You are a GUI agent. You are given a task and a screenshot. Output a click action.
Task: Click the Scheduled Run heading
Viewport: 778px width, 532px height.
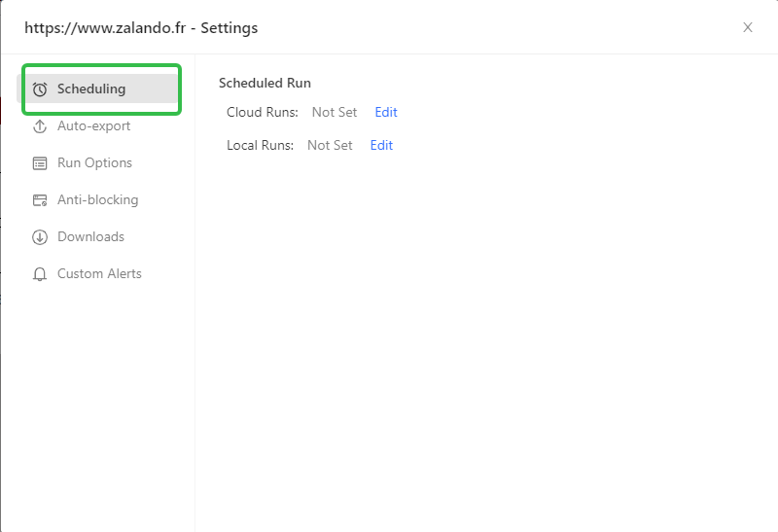click(x=265, y=83)
